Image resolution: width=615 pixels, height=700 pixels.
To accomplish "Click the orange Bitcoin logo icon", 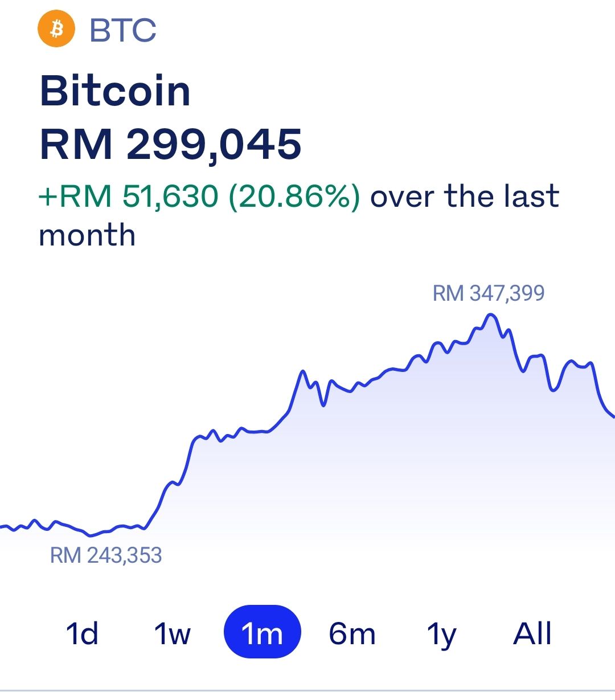I will click(56, 29).
